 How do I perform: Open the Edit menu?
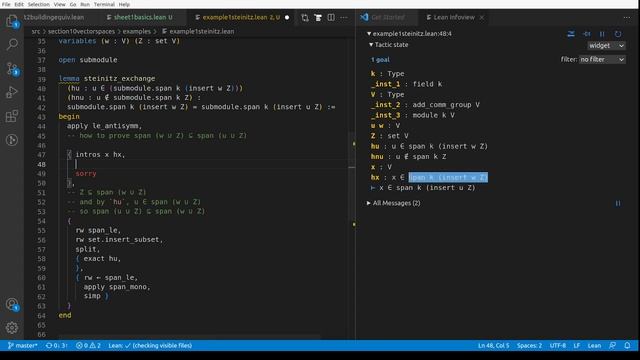(19, 4)
